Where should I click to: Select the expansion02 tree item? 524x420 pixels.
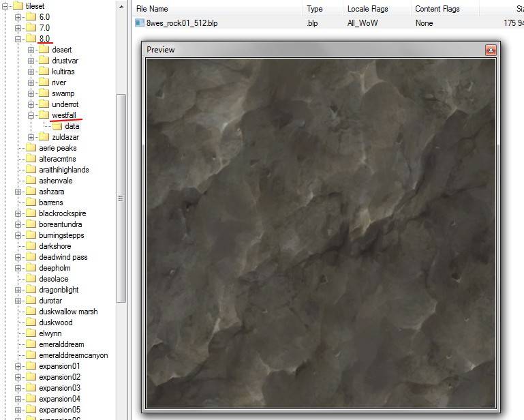point(59,377)
